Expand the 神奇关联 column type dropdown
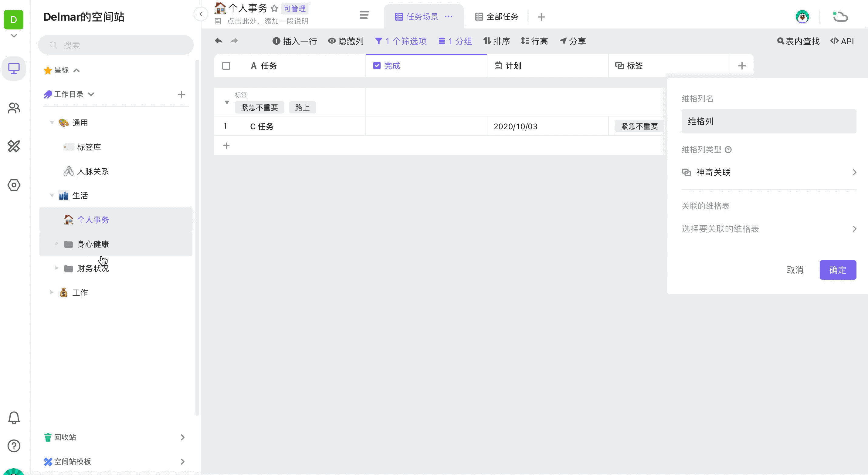The width and height of the screenshot is (868, 475). click(768, 173)
